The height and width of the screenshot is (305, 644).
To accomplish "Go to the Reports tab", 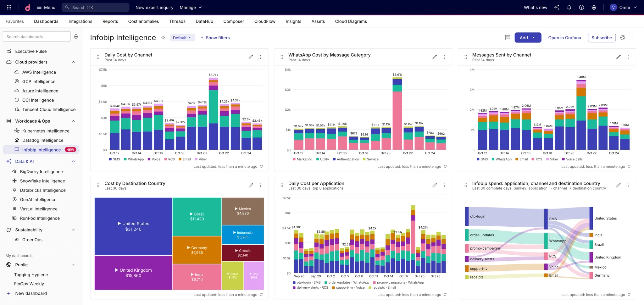I will click(x=110, y=21).
